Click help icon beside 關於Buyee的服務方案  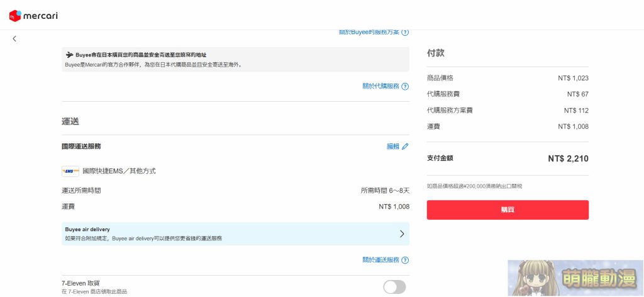coord(405,32)
